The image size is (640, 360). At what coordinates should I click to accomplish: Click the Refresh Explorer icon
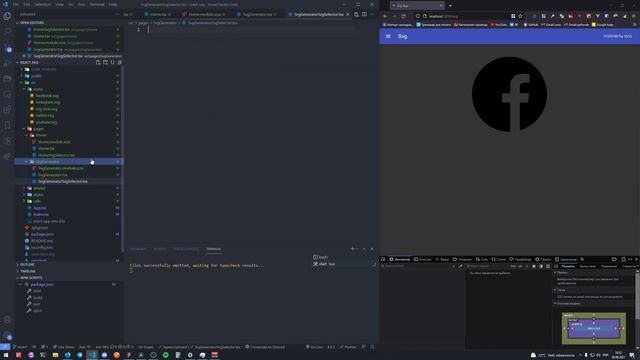click(113, 62)
